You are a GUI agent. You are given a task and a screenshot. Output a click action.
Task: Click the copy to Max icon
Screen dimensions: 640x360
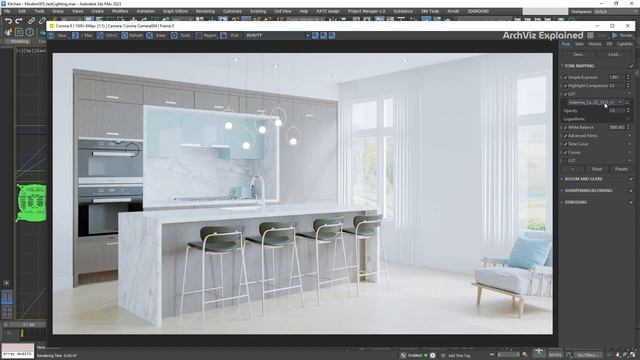[x=75, y=36]
